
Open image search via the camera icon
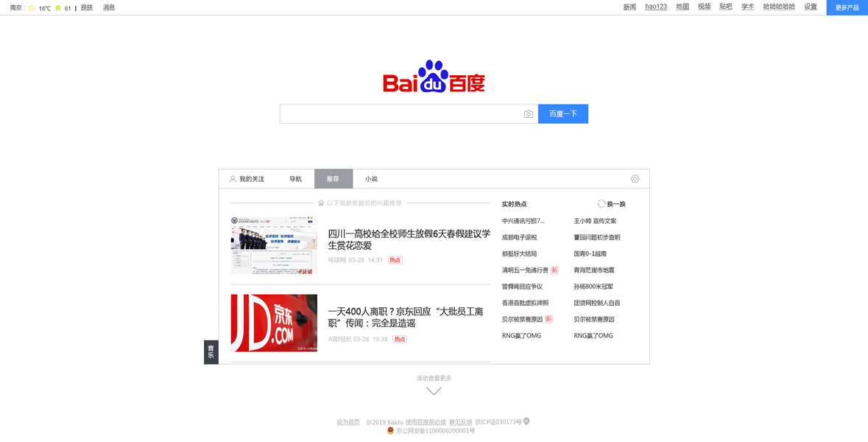tap(528, 114)
